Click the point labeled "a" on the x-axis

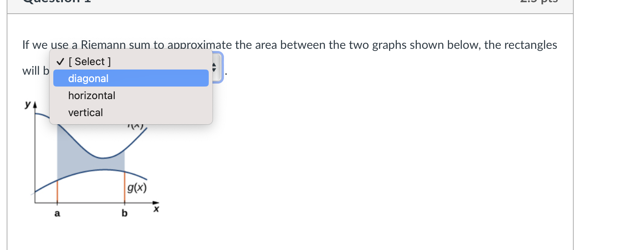(57, 213)
